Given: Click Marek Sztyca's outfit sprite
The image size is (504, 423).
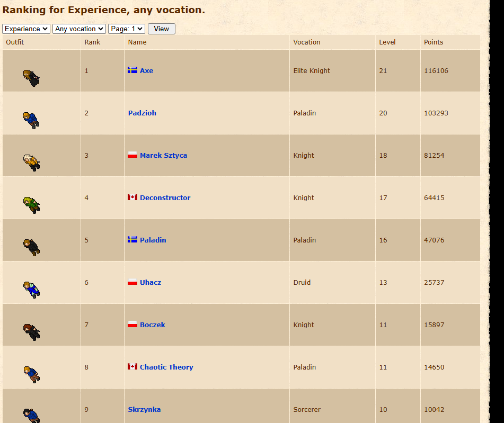Looking at the screenshot, I should 31,162.
